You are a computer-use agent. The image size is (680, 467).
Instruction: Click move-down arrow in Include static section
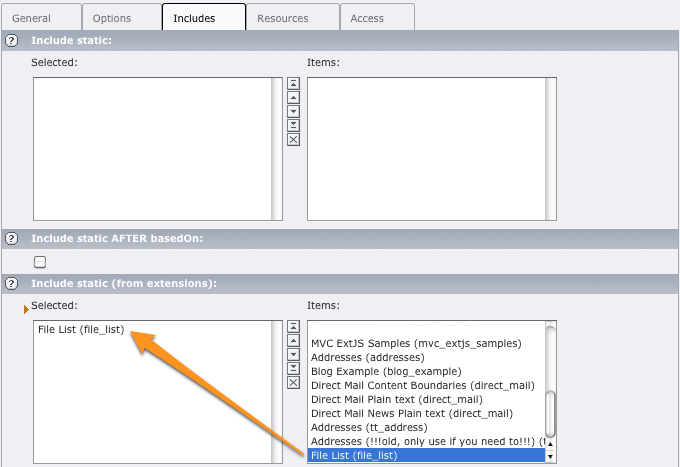(293, 111)
